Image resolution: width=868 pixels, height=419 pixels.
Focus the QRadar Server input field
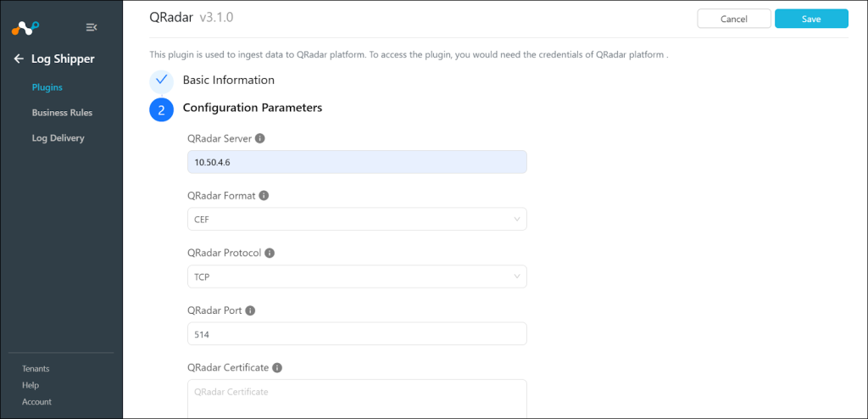tap(357, 162)
